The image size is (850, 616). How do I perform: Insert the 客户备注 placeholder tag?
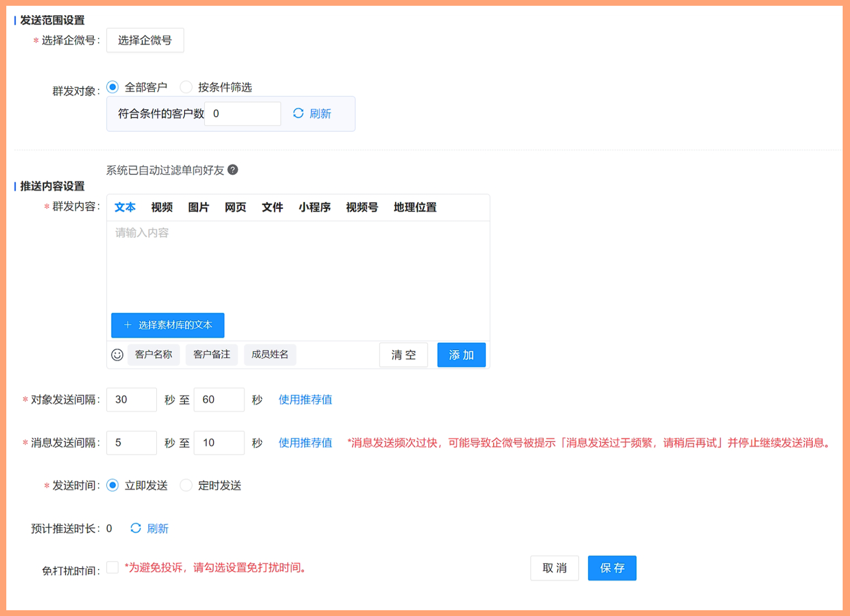click(x=211, y=355)
